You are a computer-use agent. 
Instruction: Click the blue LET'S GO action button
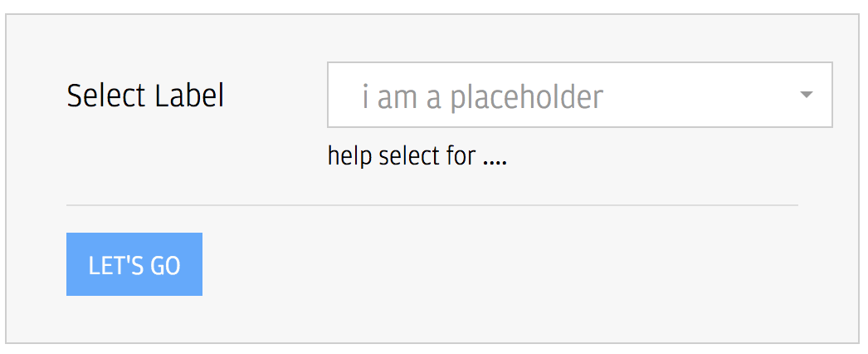(134, 264)
